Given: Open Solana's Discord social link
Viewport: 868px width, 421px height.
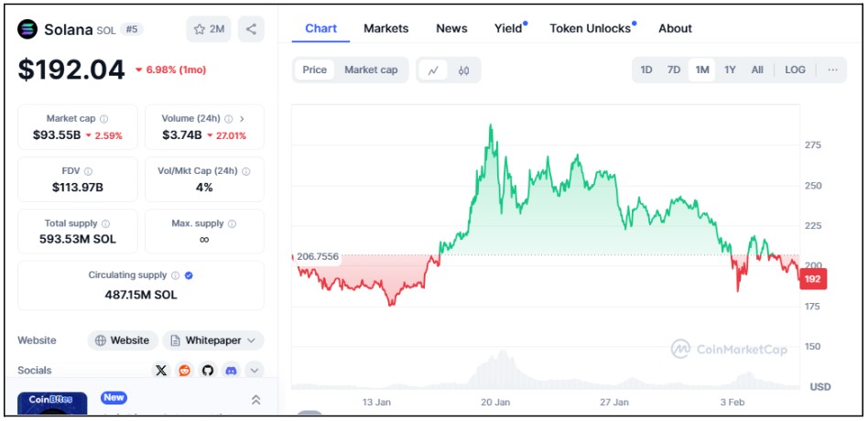Looking at the screenshot, I should coord(231,371).
